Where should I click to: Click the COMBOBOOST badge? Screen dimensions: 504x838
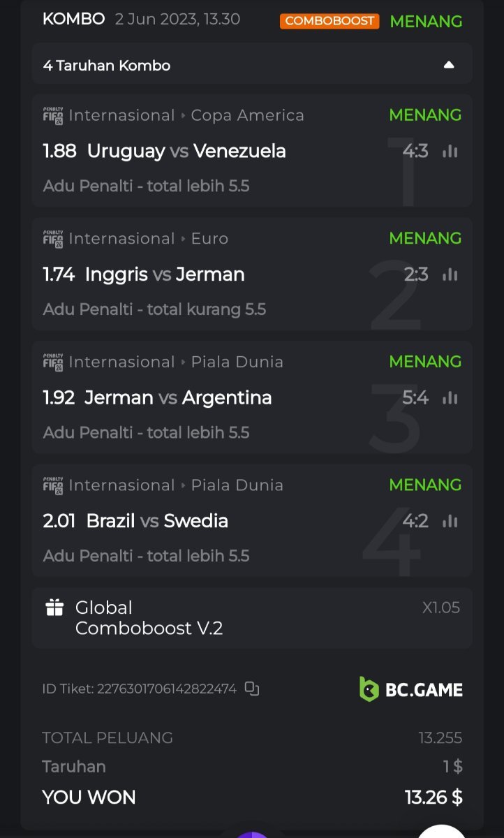click(329, 21)
